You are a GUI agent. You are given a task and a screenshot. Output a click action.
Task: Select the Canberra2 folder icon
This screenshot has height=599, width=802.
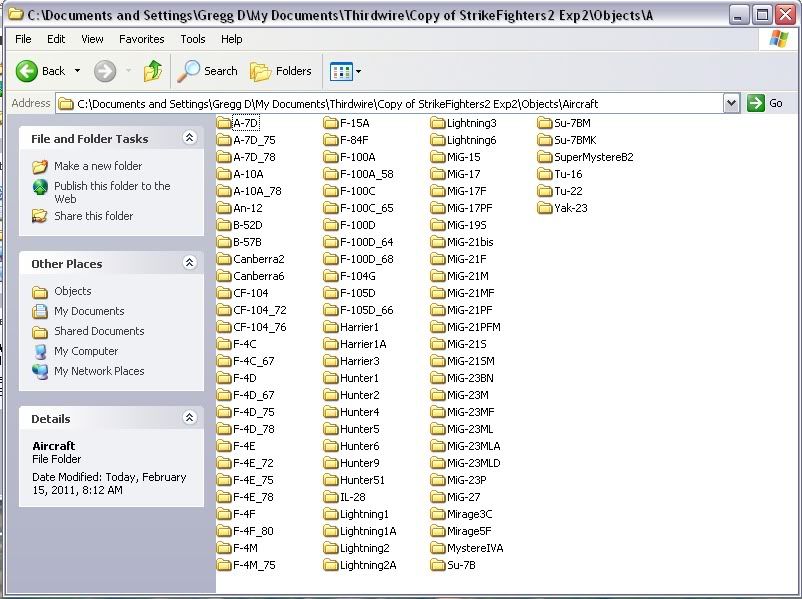(x=224, y=259)
